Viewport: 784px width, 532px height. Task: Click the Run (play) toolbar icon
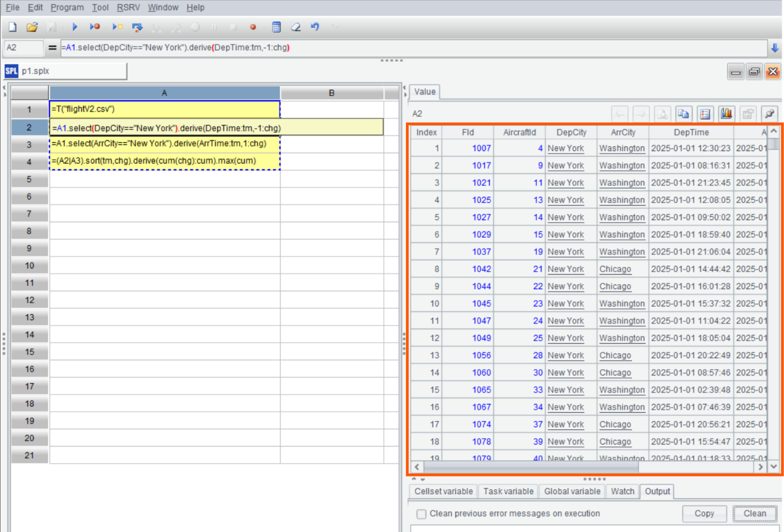point(75,27)
